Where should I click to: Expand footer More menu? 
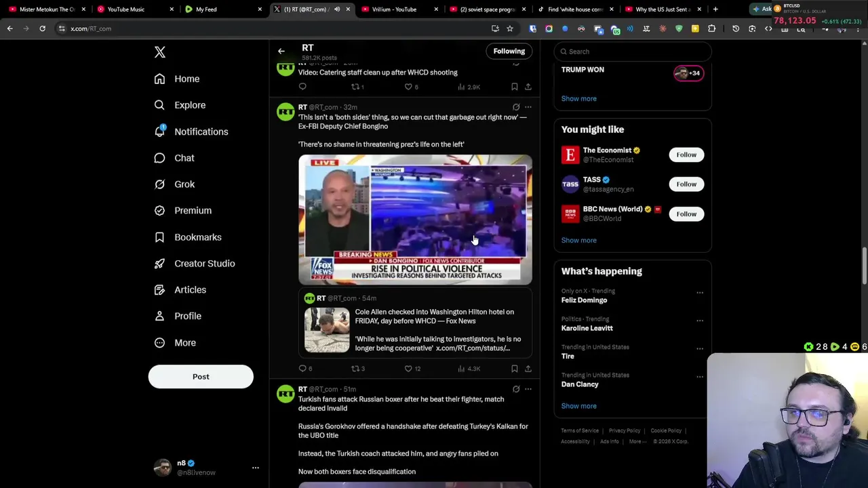pyautogui.click(x=637, y=442)
